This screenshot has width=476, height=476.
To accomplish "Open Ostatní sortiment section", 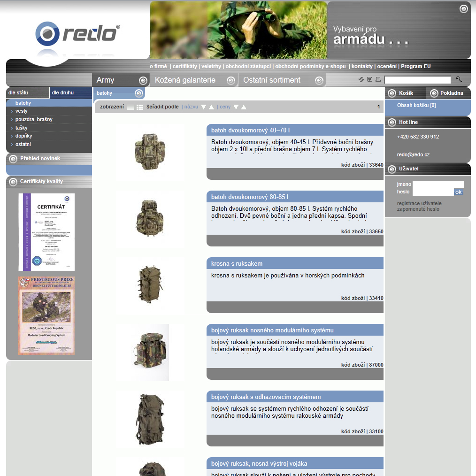I will [x=282, y=80].
